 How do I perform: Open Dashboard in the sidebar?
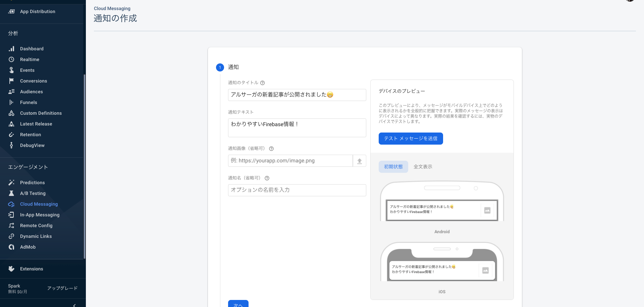click(x=32, y=49)
